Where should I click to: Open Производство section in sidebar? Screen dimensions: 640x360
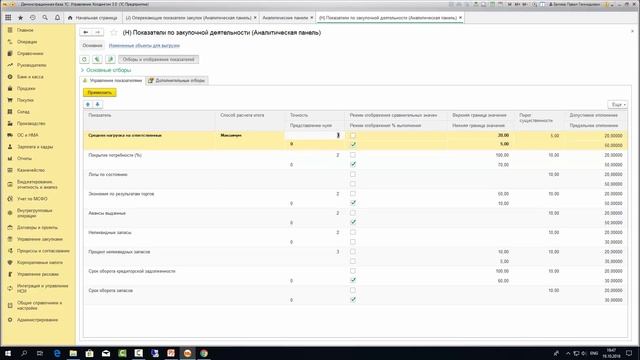pos(31,123)
